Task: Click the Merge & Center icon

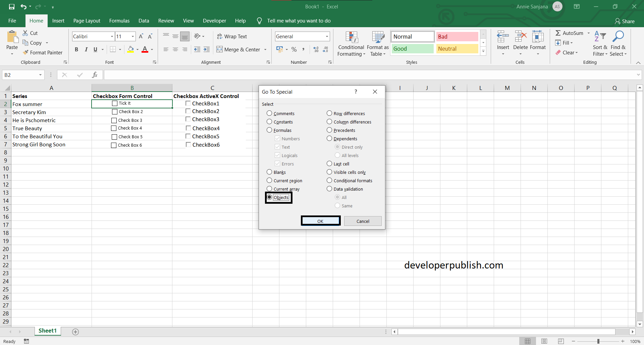Action: [219, 49]
